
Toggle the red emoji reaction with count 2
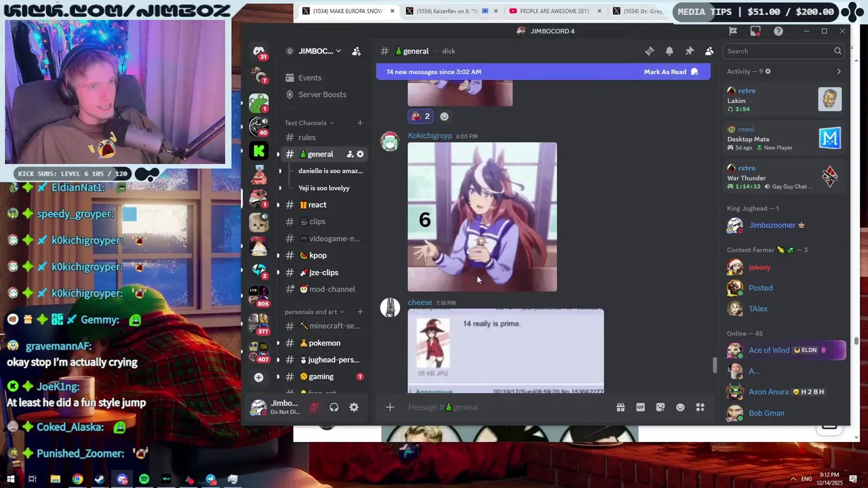(420, 117)
